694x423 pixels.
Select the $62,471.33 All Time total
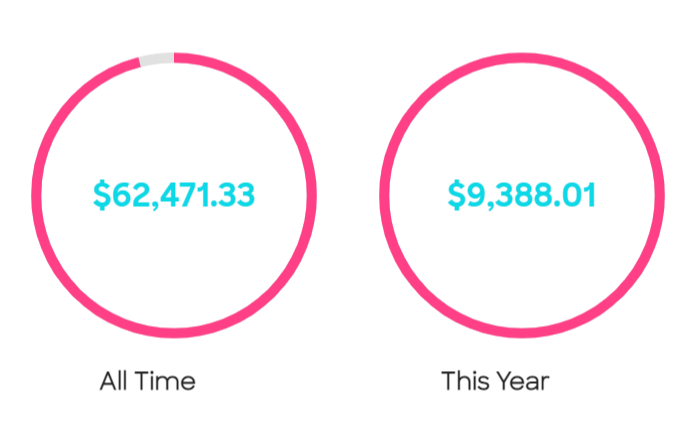174,195
